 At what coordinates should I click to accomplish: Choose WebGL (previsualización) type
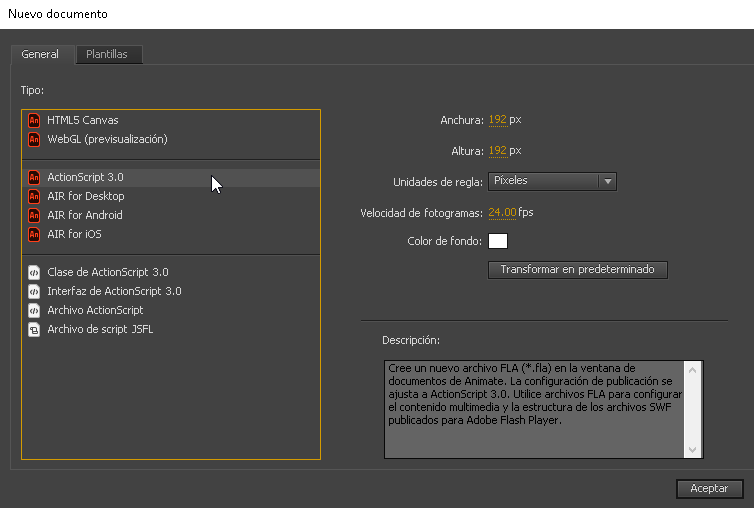[171, 140]
